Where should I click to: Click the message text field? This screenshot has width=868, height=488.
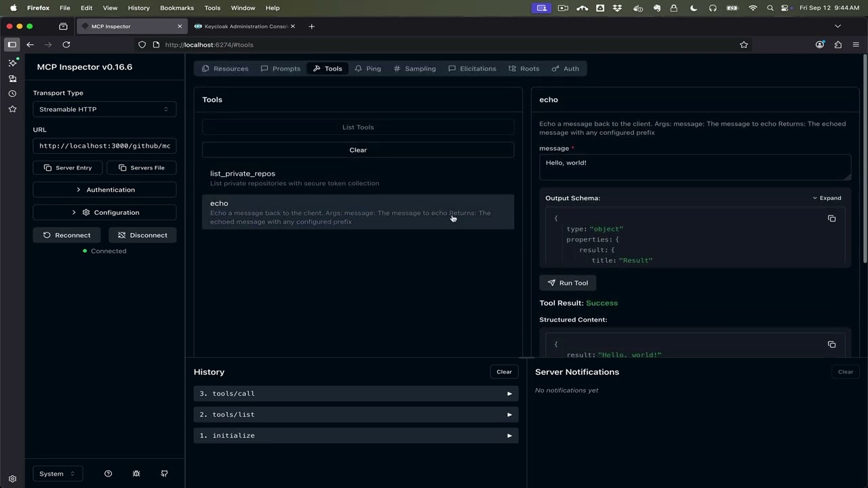[x=695, y=167]
